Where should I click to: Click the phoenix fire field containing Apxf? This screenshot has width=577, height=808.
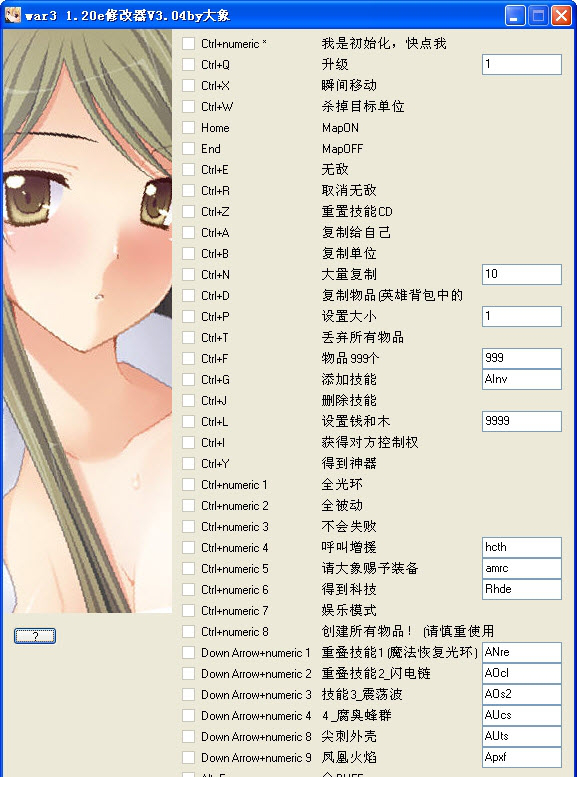point(522,758)
